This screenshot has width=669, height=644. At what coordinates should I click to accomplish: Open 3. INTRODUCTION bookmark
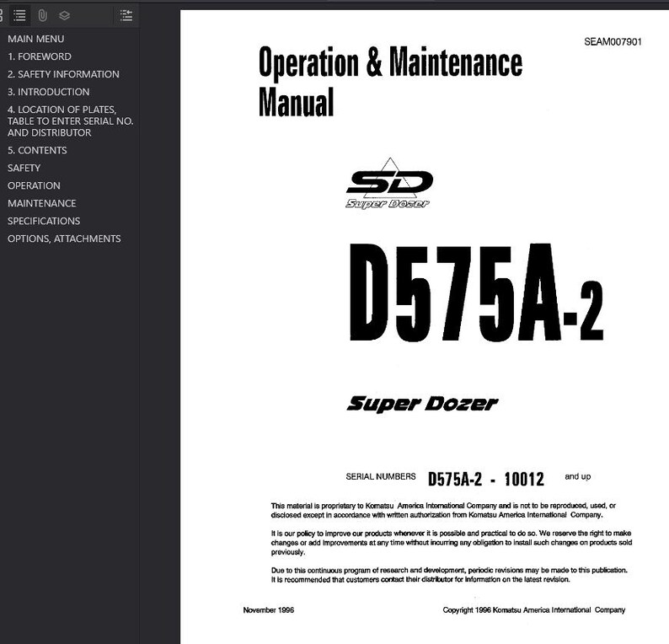(x=49, y=92)
